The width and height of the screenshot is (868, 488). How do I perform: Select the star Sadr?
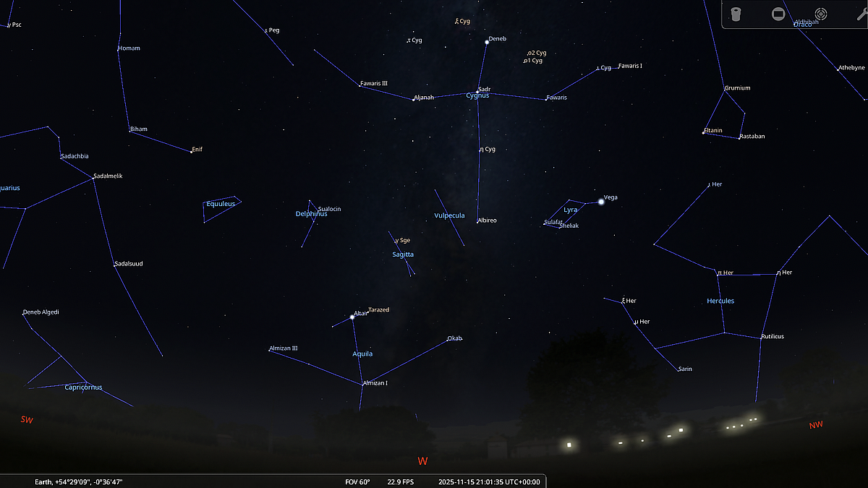coord(477,91)
